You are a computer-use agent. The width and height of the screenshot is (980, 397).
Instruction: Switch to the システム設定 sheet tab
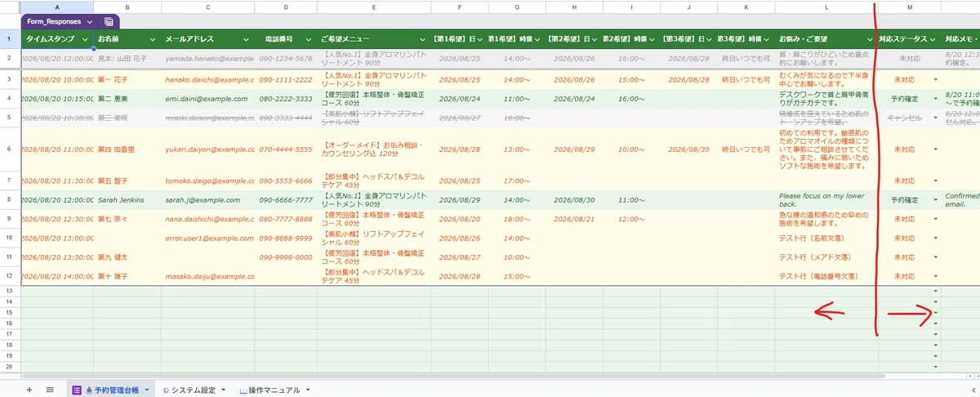193,390
